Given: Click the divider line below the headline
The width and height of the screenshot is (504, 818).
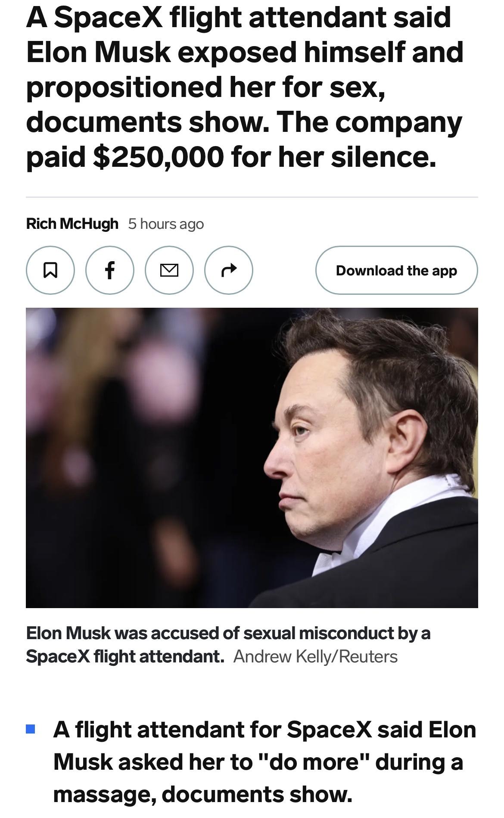Looking at the screenshot, I should tap(252, 197).
